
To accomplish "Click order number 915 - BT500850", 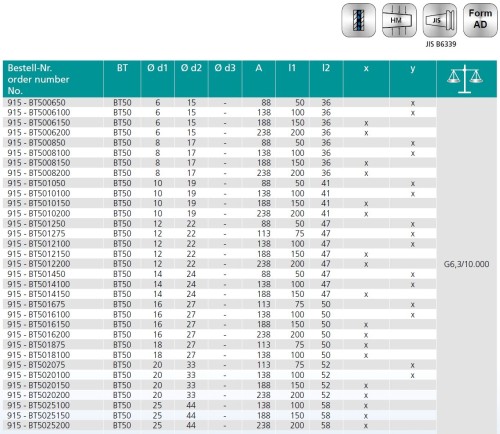I will coord(36,143).
